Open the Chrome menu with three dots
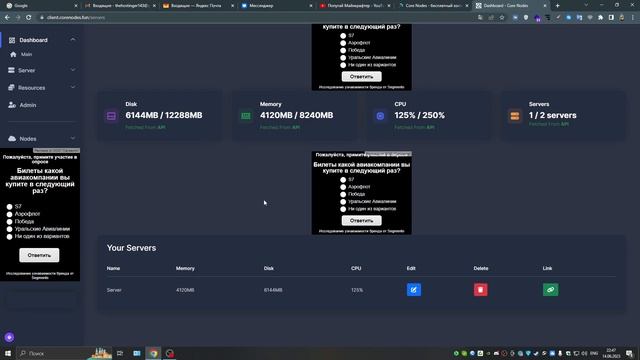 point(633,18)
